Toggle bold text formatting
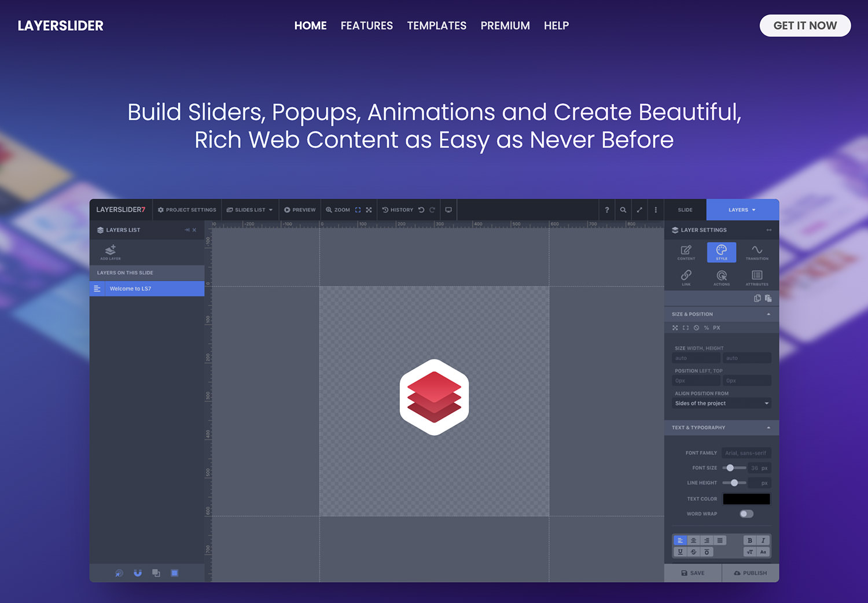 (750, 541)
